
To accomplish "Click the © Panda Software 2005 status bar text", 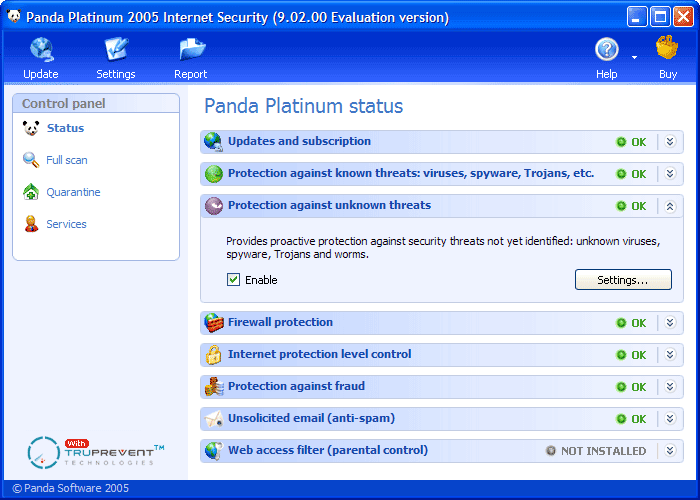I will [71, 488].
